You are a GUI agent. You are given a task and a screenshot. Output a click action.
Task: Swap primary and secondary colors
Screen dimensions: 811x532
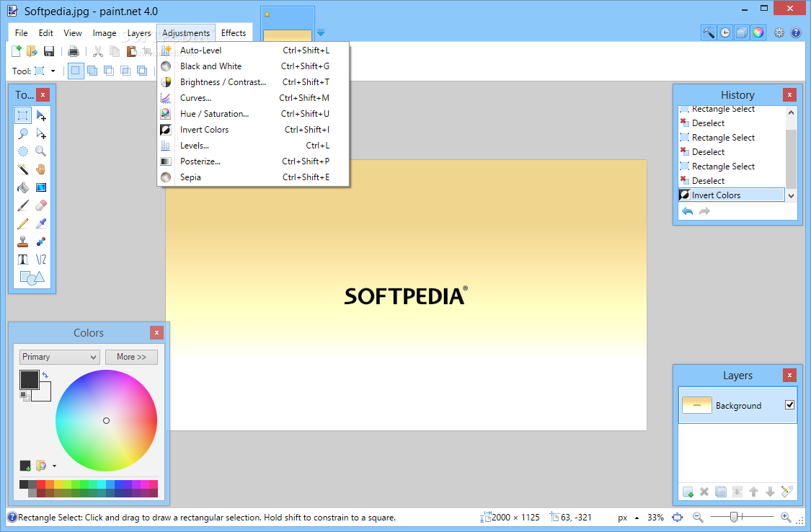[45, 375]
